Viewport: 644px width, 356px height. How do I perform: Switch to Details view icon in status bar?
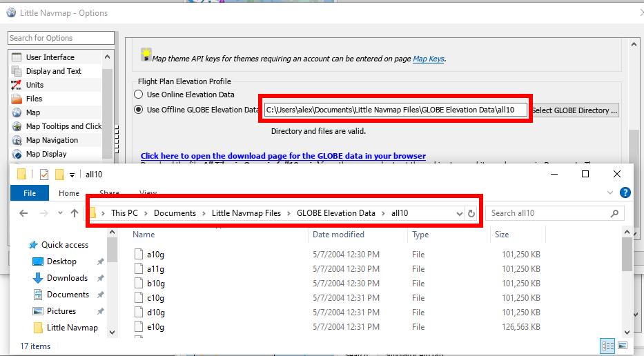(x=608, y=346)
